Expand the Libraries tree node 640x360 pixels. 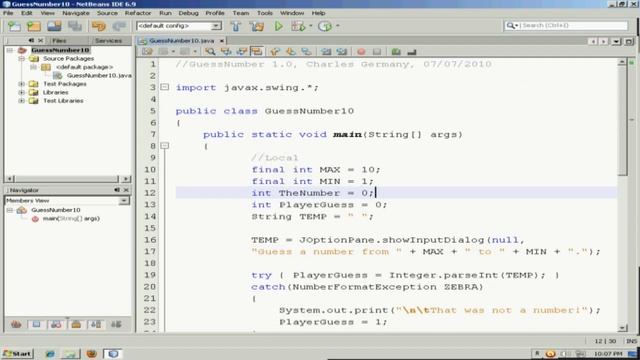click(x=22, y=92)
